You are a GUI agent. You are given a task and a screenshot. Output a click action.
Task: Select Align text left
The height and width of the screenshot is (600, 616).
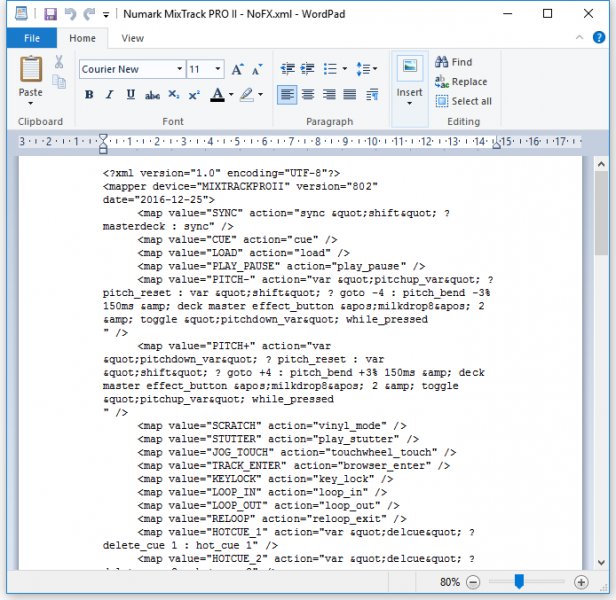tap(287, 95)
